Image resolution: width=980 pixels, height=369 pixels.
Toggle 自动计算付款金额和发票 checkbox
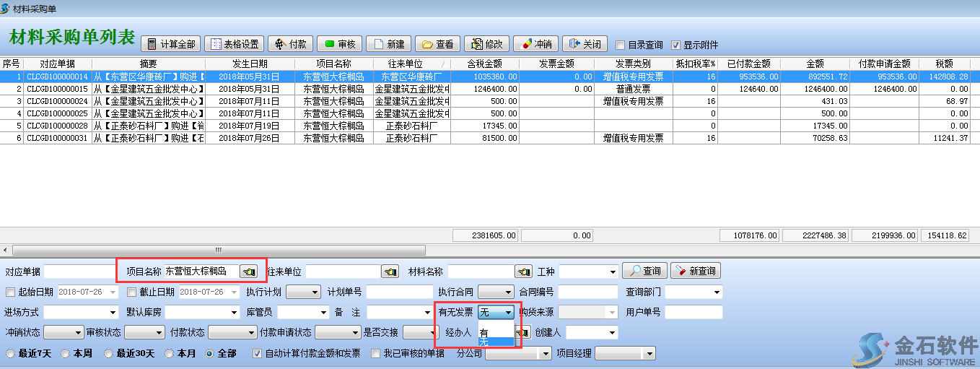point(258,354)
